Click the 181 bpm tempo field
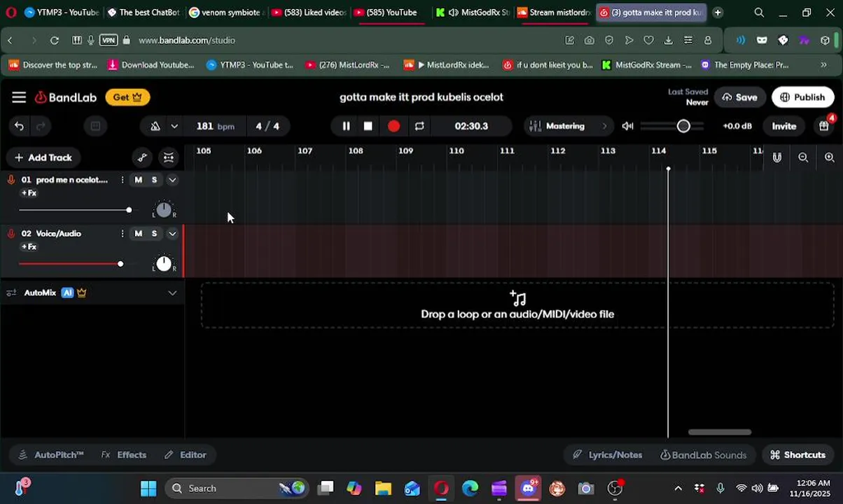 (215, 126)
